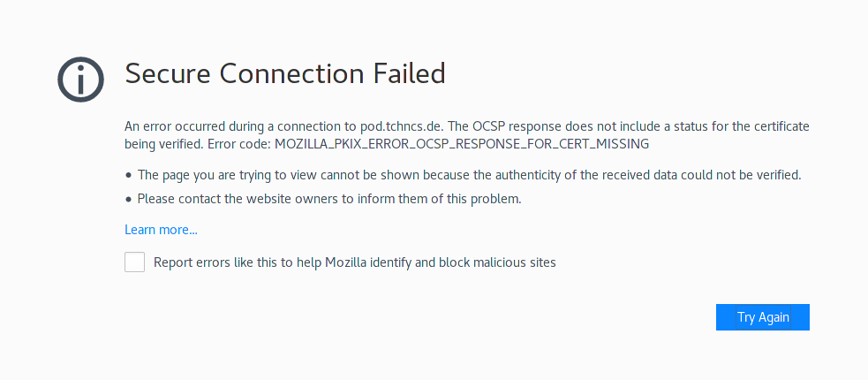Click the MOZILLA_PKIX_ERROR_OCSP_RESPONSE_FOR_CERT_MISSING error code
The width and height of the screenshot is (868, 380).
pos(462,143)
